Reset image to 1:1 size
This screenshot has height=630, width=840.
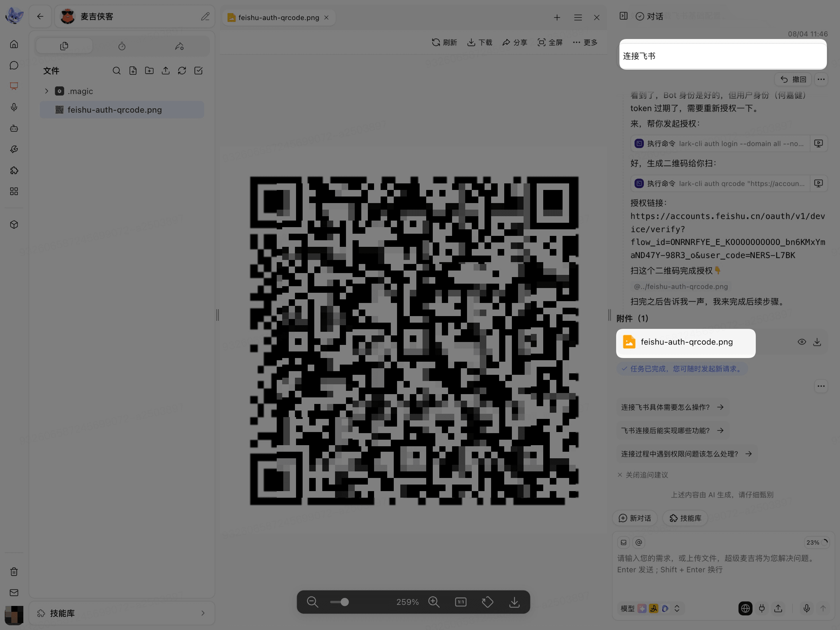tap(460, 602)
